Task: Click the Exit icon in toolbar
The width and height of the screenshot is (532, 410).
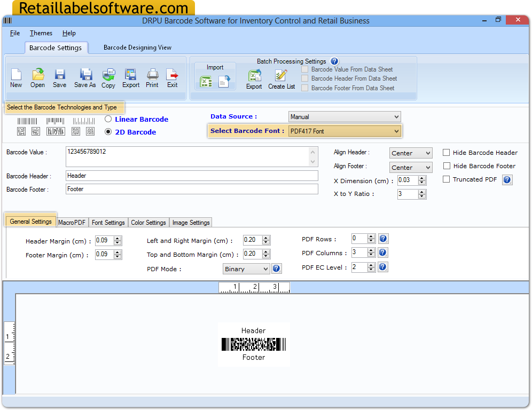Action: pyautogui.click(x=172, y=74)
